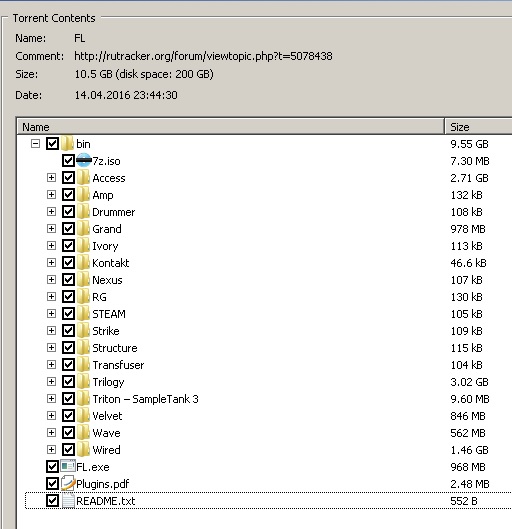Click the STEAM folder icon
Image resolution: width=512 pixels, height=529 pixels.
83,313
